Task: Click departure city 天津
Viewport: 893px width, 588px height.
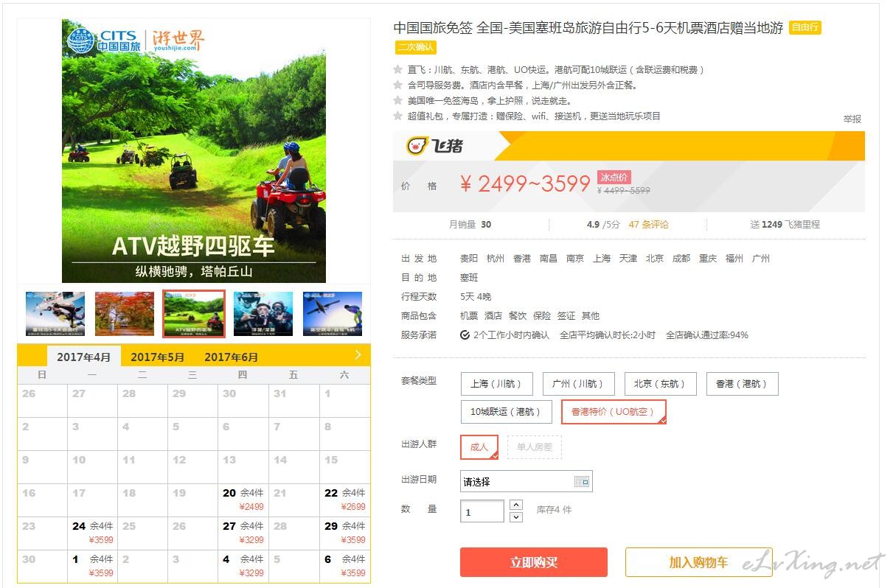Action: pyautogui.click(x=628, y=259)
